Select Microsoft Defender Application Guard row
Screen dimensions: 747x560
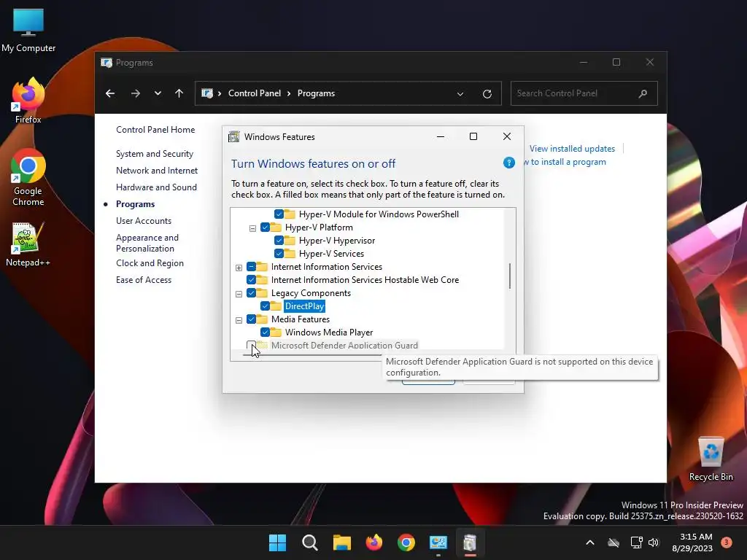(x=344, y=345)
